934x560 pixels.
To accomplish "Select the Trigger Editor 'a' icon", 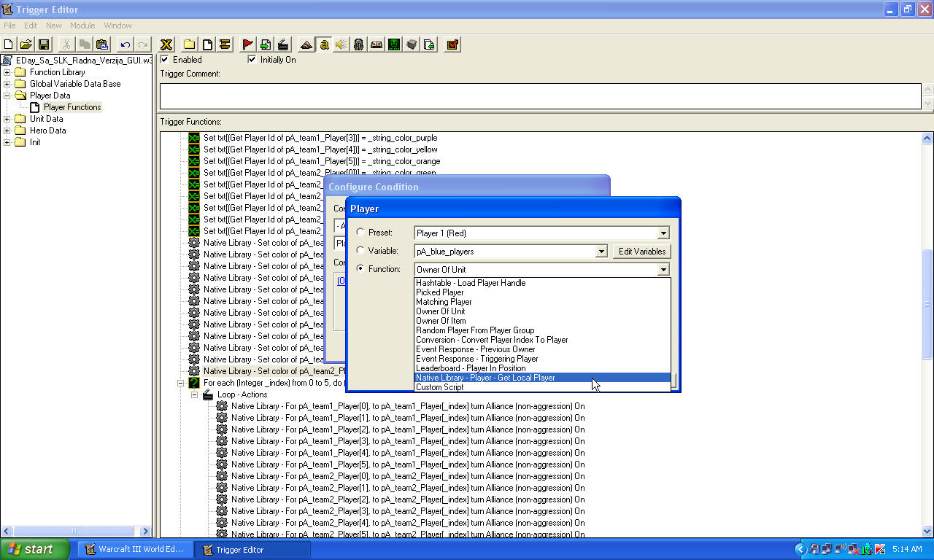I will click(x=324, y=44).
